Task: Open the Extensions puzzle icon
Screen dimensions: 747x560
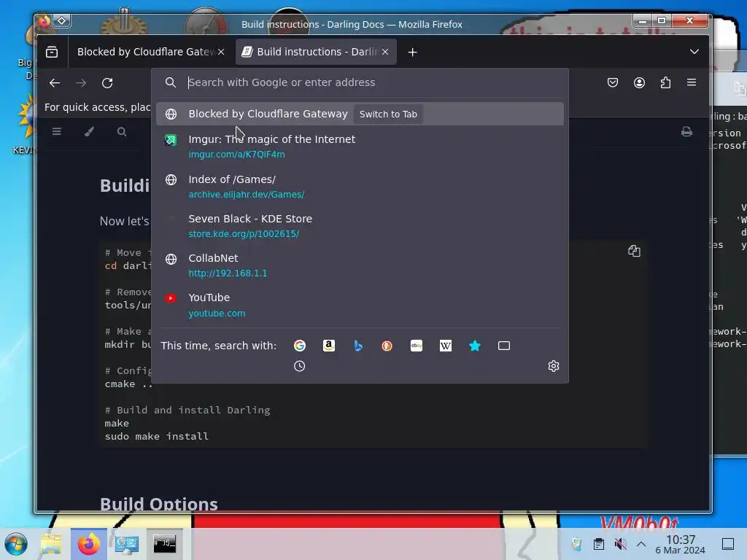Action: pos(665,83)
